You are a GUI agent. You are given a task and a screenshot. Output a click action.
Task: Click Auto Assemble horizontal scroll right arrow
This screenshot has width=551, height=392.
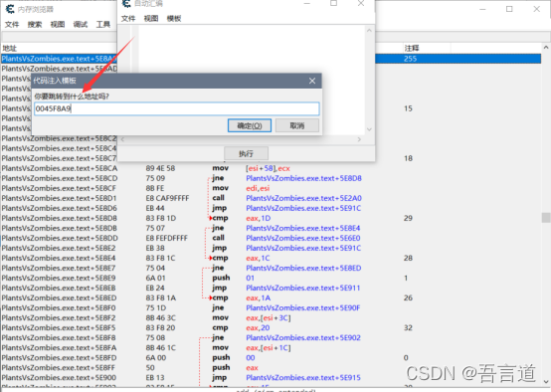point(359,139)
